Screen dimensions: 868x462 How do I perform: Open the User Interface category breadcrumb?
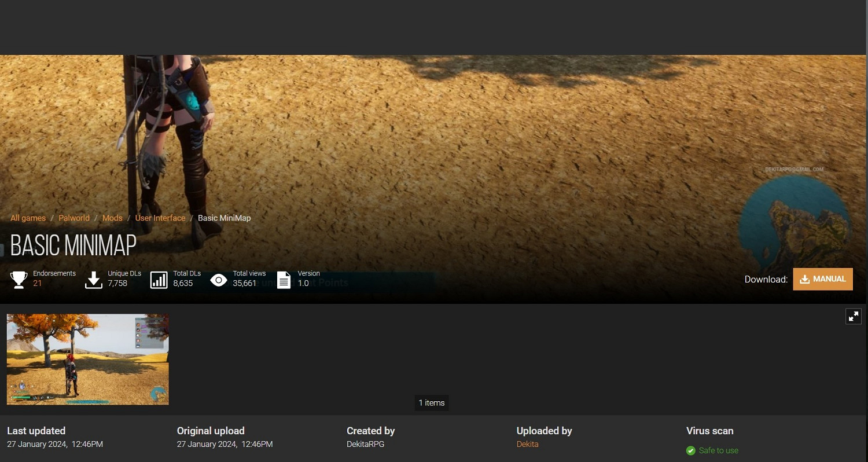(x=160, y=218)
